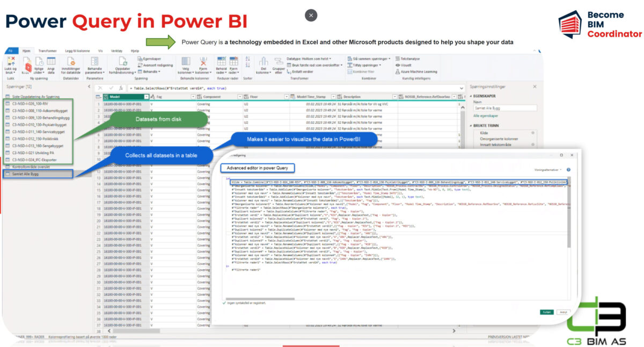
Task: Open Egenskaper in the ribbon
Action: coord(150,59)
